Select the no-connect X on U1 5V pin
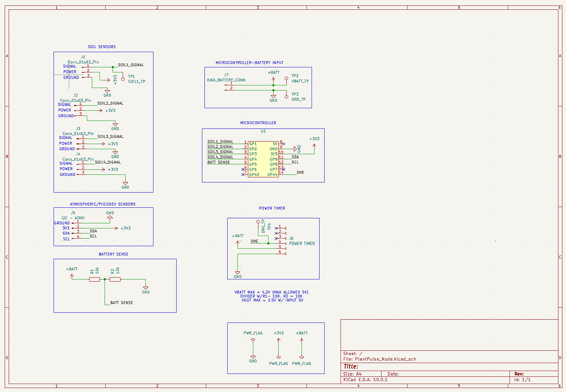Viewport: 566px width, 392px height. pos(283,144)
